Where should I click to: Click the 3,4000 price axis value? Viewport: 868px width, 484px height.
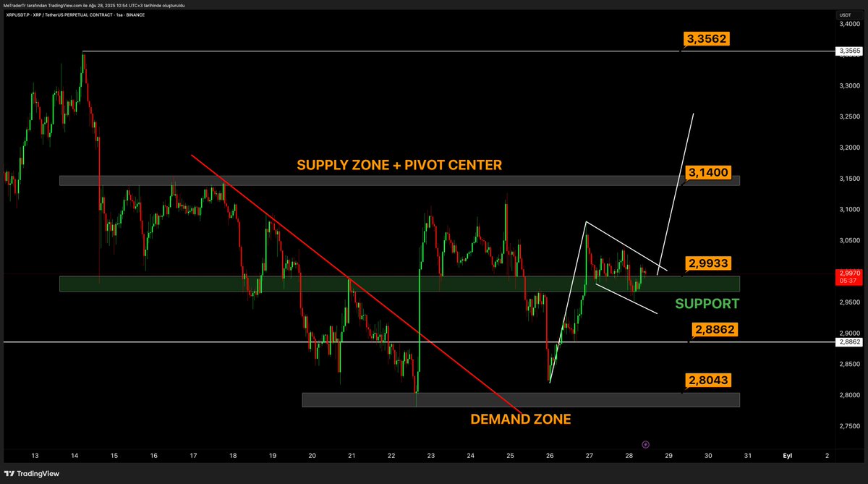[x=848, y=24]
